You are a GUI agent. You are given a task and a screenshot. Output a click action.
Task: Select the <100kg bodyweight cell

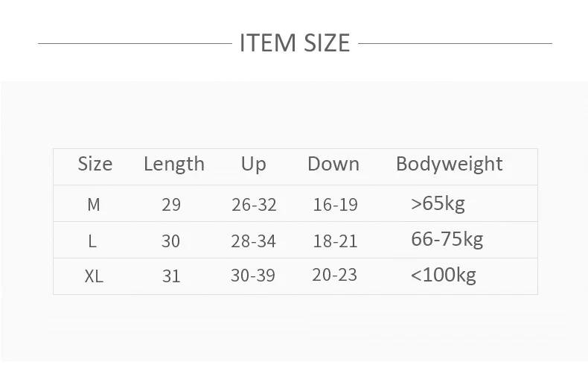tap(443, 276)
